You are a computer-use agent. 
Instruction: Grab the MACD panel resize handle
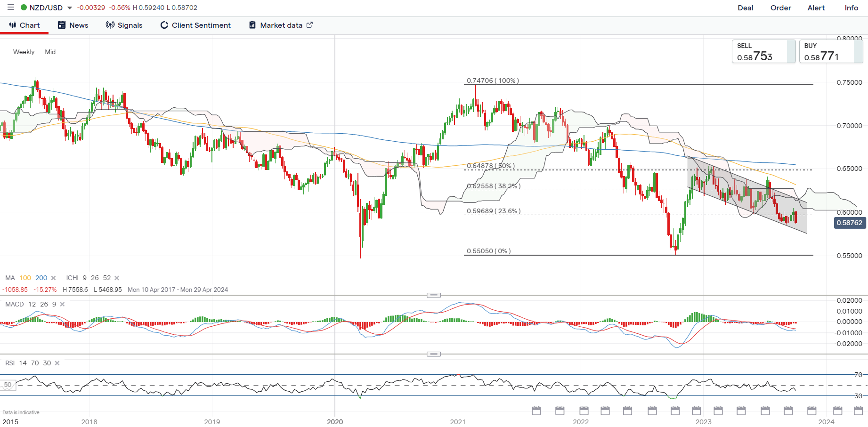(x=434, y=295)
